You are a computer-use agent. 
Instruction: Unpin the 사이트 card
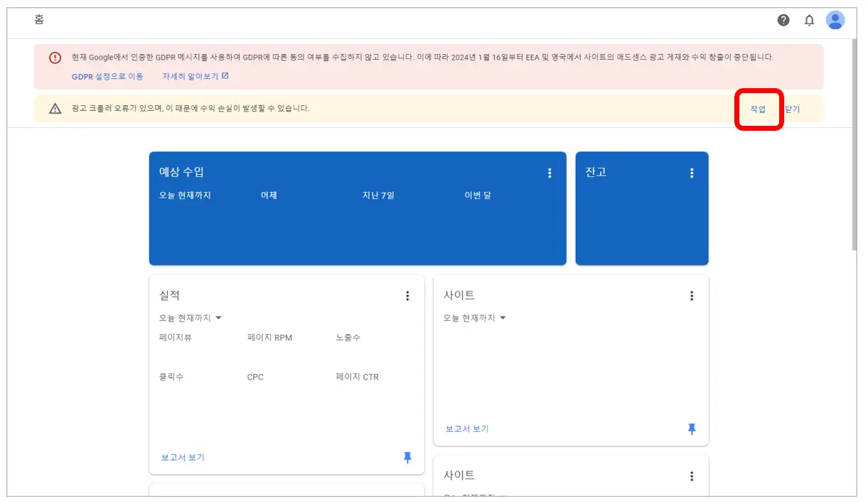(691, 429)
